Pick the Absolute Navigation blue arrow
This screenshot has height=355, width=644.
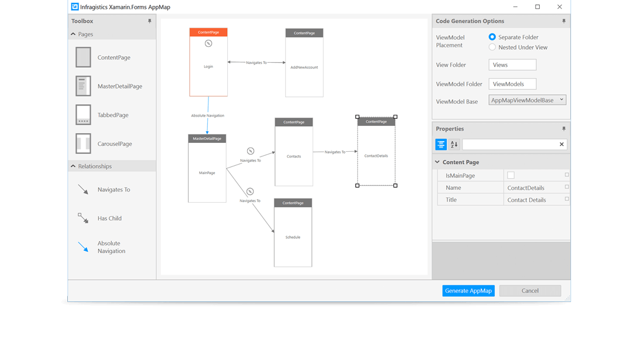(83, 247)
